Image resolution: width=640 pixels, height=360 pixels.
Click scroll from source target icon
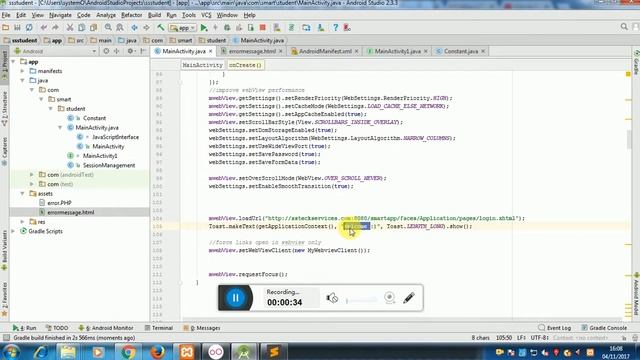point(106,51)
